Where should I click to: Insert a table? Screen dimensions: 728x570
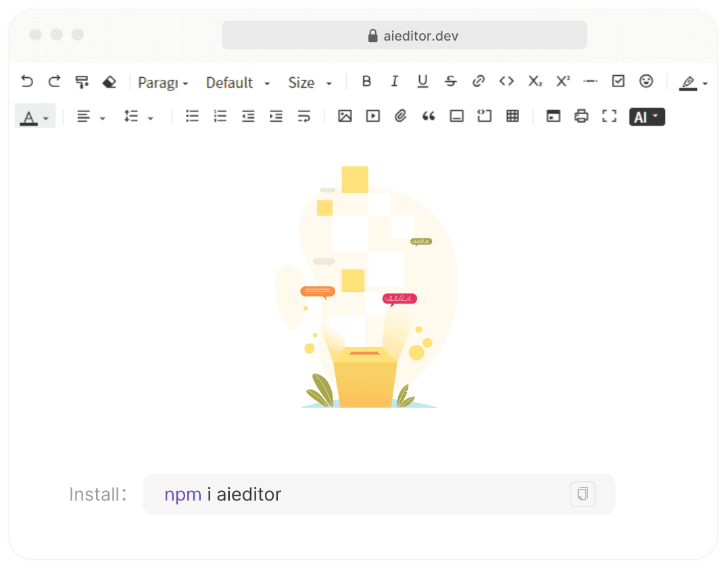512,116
